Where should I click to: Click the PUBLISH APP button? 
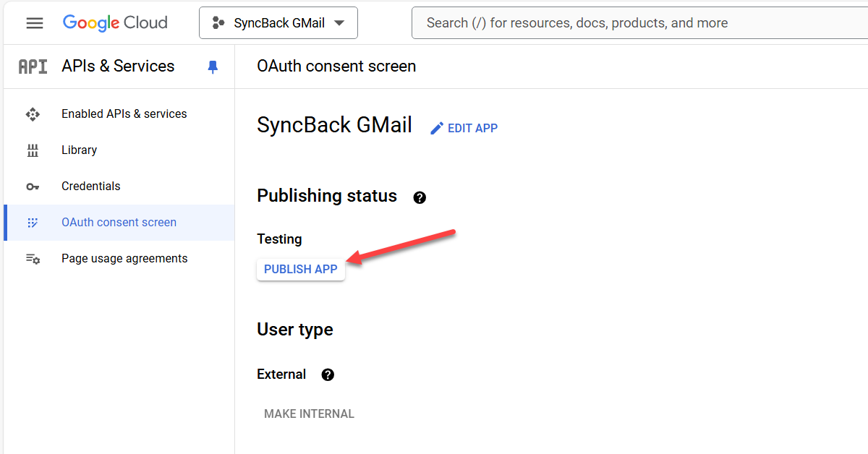[x=301, y=269]
